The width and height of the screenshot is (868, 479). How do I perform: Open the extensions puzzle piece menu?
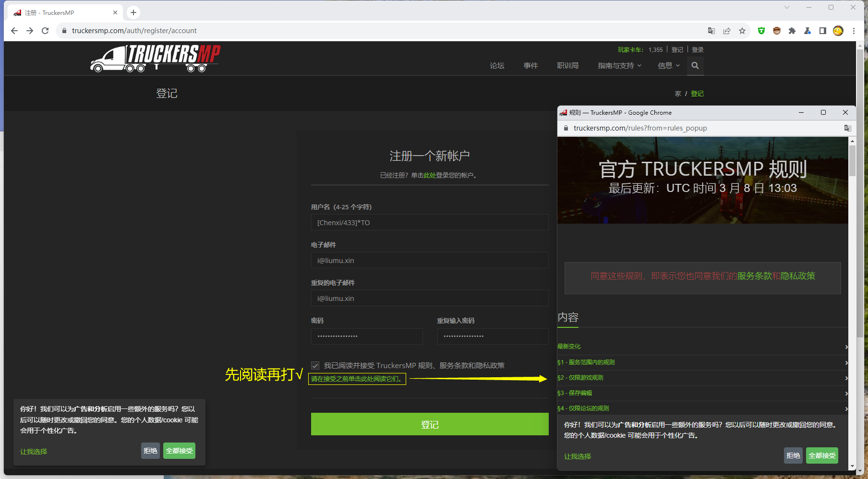coord(792,31)
